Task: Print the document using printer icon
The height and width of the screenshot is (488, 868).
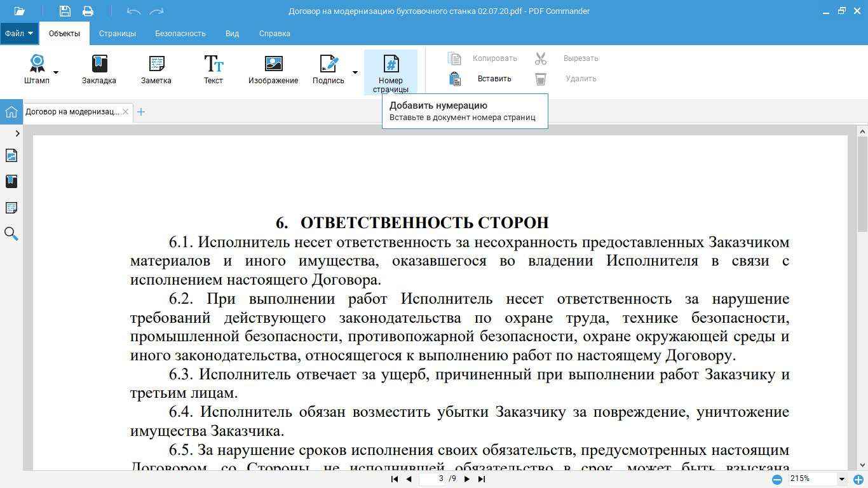Action: pos(88,11)
